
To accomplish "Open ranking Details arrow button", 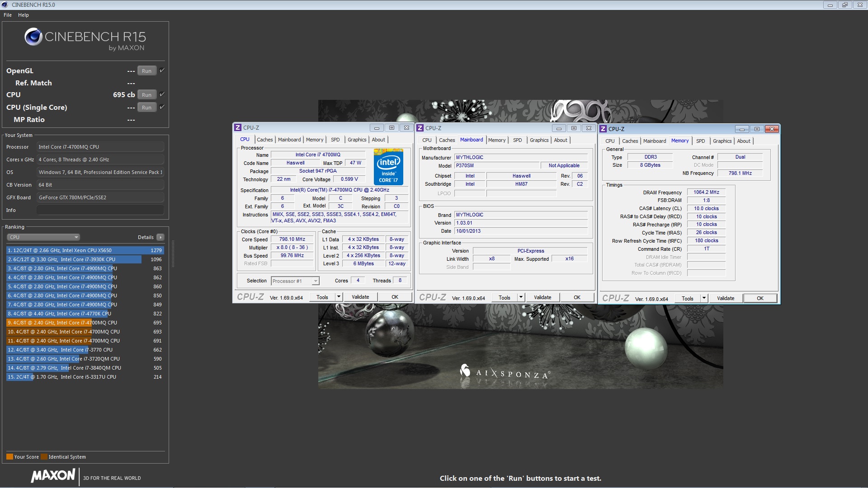I will click(x=160, y=237).
